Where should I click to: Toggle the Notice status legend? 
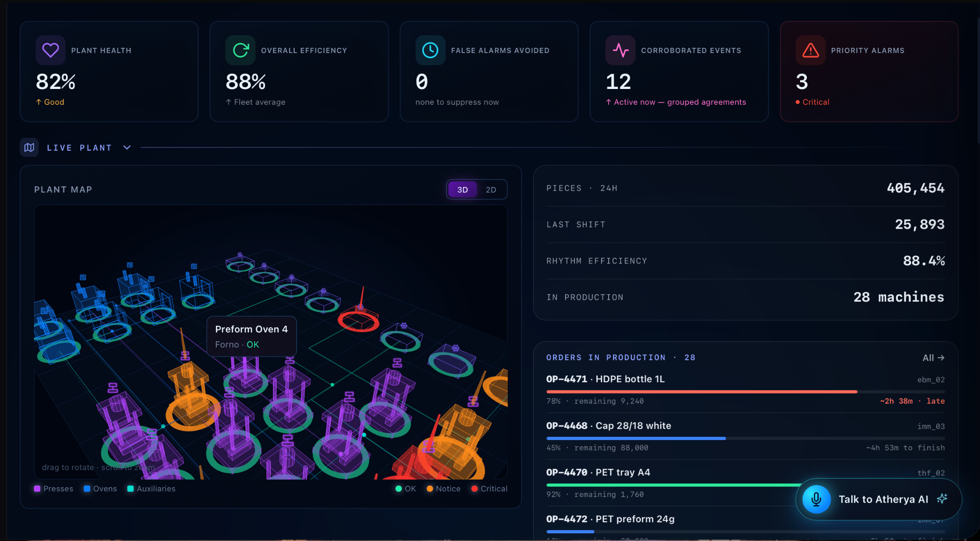coord(444,488)
